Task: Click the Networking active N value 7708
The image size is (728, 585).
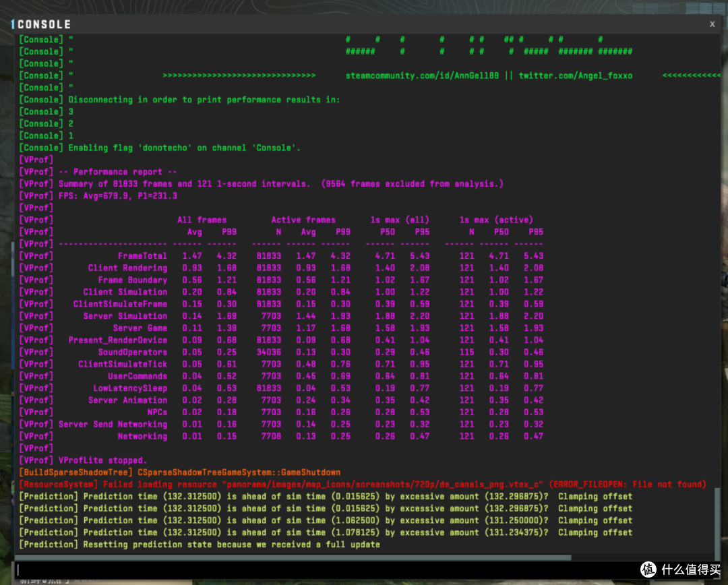Action: click(271, 437)
